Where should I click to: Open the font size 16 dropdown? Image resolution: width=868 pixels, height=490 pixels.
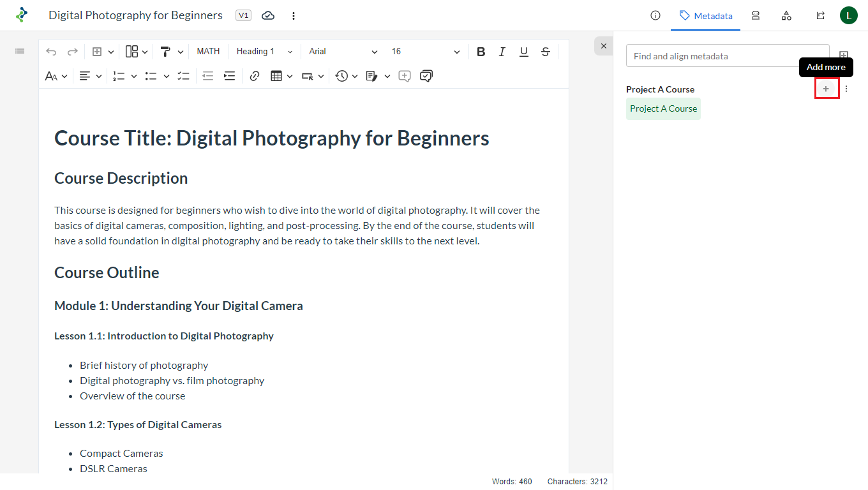point(425,52)
